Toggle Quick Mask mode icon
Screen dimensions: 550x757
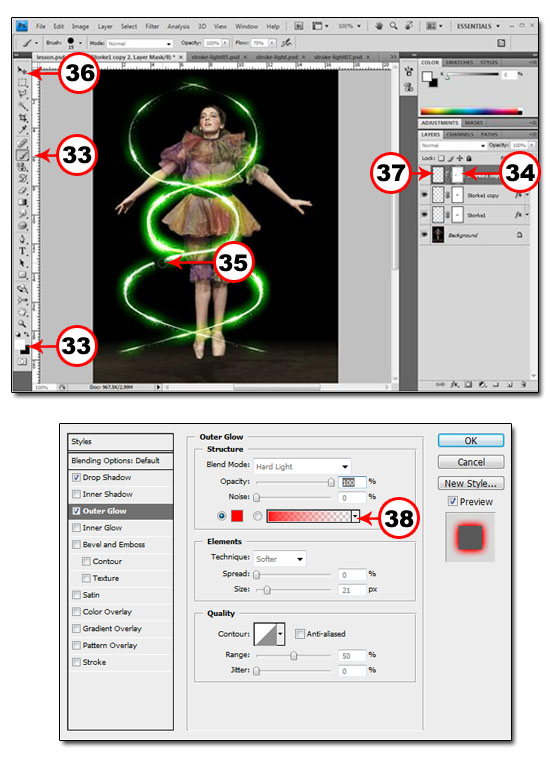click(22, 361)
